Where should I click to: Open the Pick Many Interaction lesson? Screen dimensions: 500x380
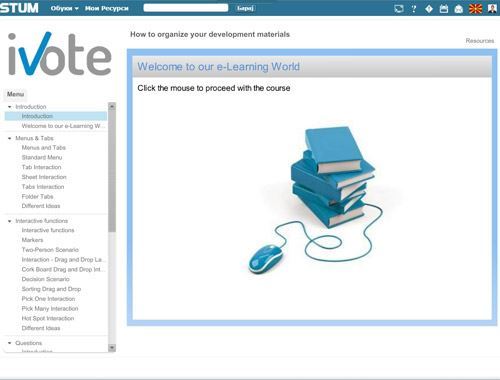click(x=50, y=309)
